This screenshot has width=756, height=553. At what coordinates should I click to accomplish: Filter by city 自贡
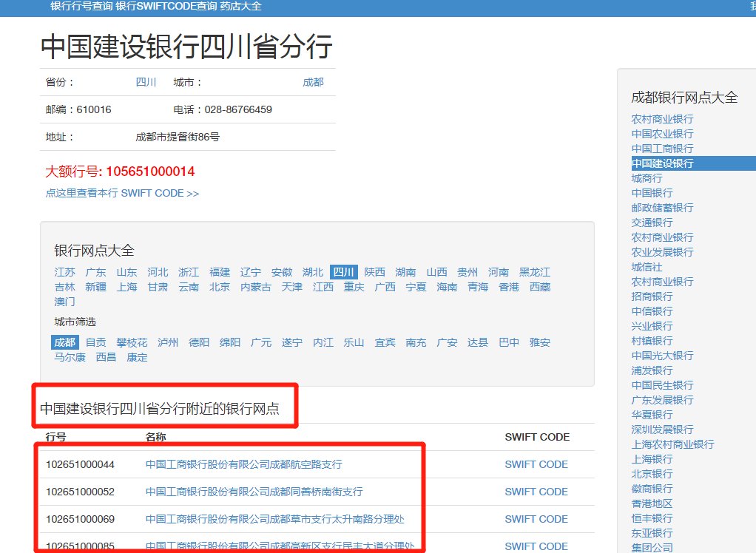(x=95, y=342)
